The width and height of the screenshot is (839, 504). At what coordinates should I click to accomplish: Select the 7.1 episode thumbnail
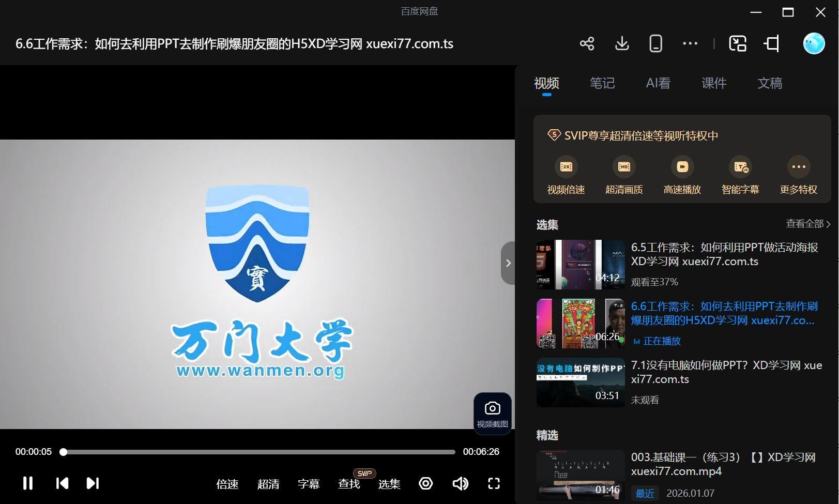tap(580, 382)
